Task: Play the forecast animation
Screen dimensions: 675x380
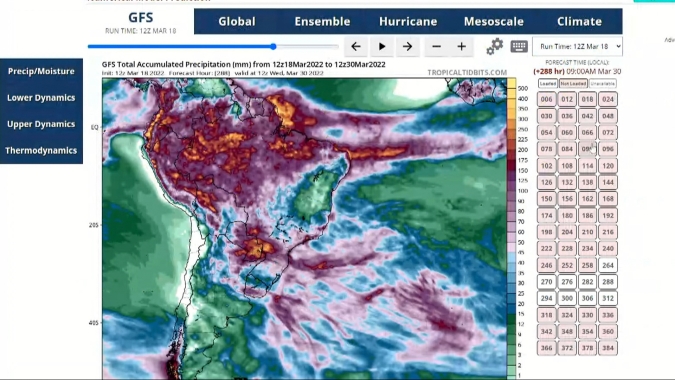Action: pos(381,46)
